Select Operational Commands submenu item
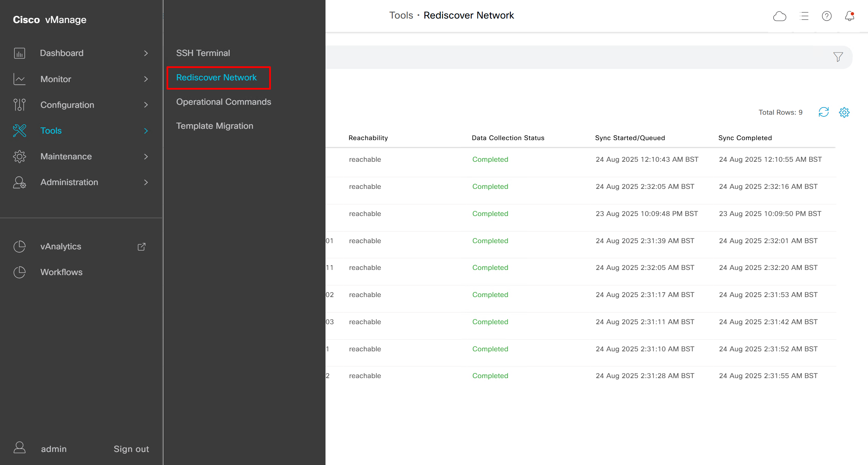 pyautogui.click(x=224, y=102)
